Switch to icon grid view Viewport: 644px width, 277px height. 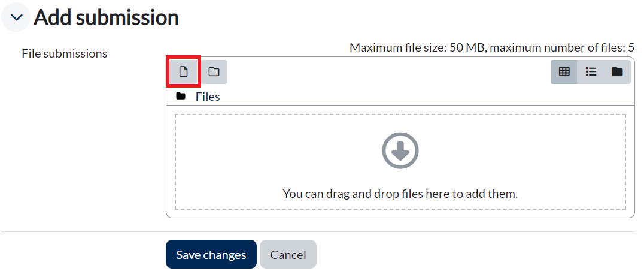[564, 72]
